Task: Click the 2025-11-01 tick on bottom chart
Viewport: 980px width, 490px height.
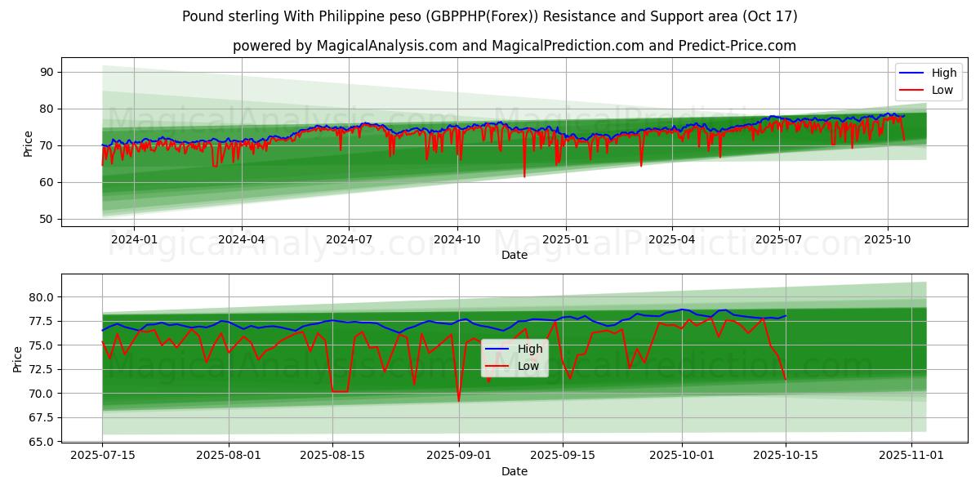Action: point(911,455)
